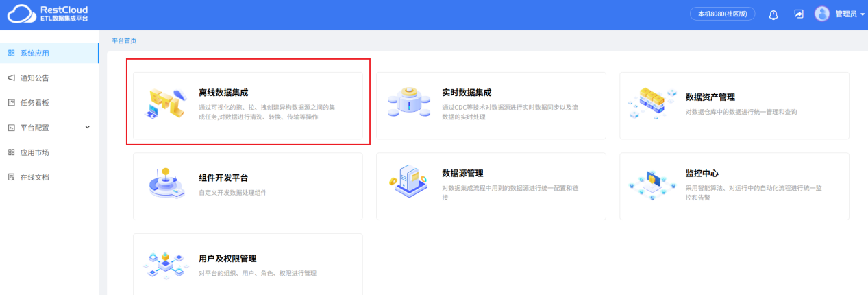
Task: Open 通知公告 from the sidebar
Action: [x=49, y=78]
